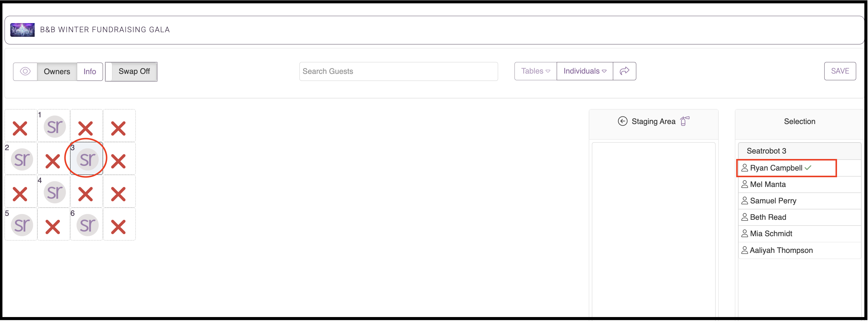Click the Selection panel heading
The height and width of the screenshot is (321, 868).
pyautogui.click(x=799, y=121)
